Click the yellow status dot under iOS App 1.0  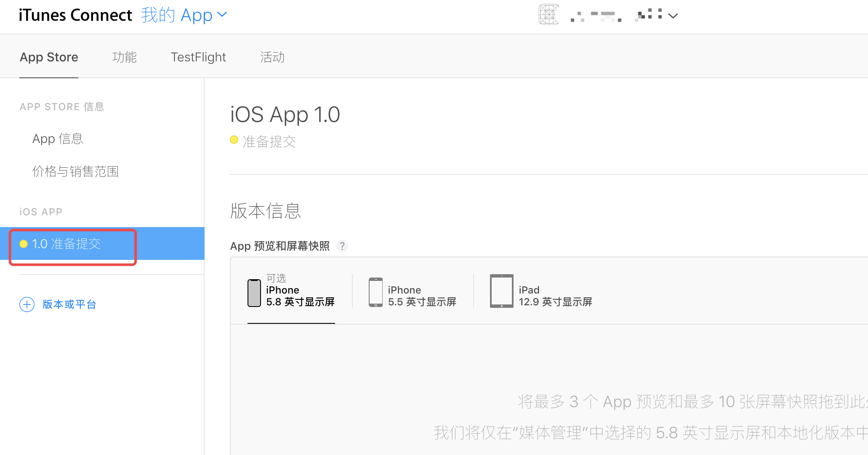(x=234, y=140)
